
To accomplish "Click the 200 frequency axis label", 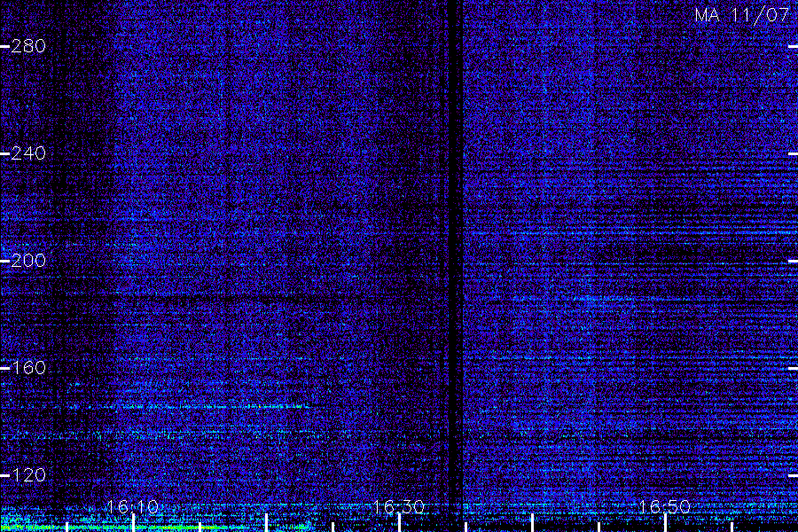I will [28, 261].
